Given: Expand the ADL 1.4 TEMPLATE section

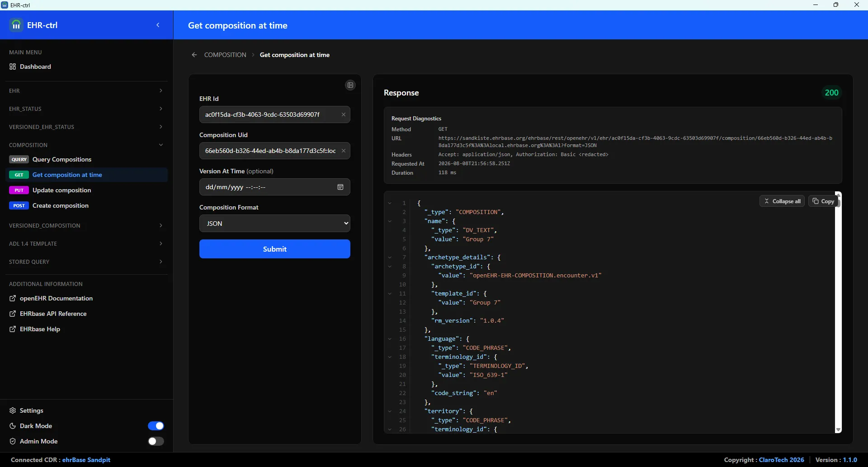Looking at the screenshot, I should point(86,243).
